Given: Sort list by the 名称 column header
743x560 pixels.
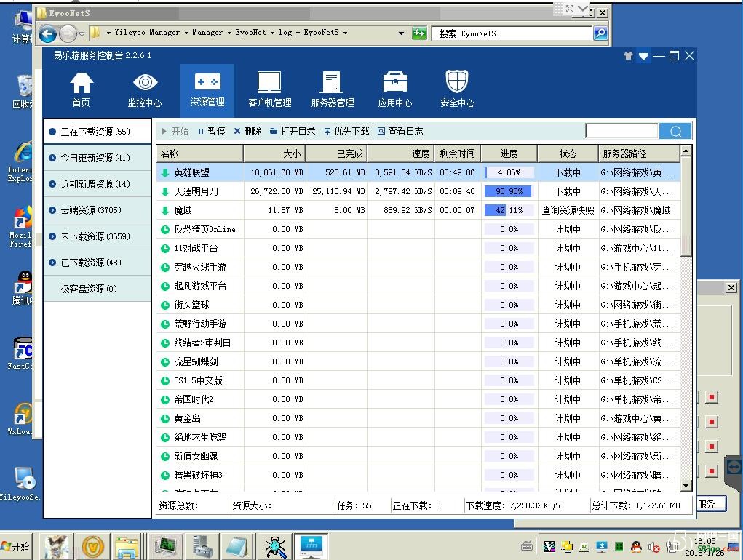Looking at the screenshot, I should [x=199, y=153].
